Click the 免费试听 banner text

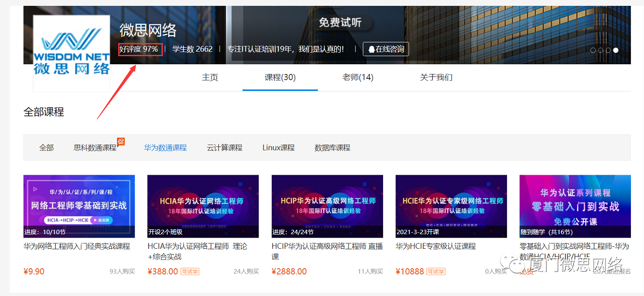(340, 22)
